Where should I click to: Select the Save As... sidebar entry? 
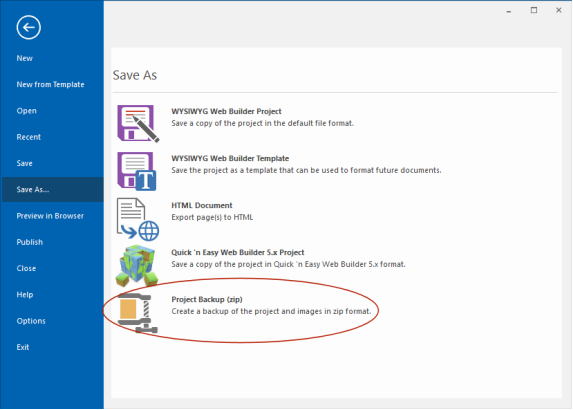pyautogui.click(x=53, y=190)
